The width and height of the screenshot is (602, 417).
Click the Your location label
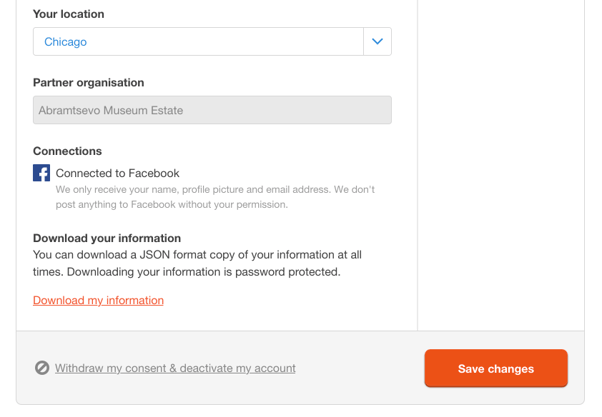coord(69,14)
